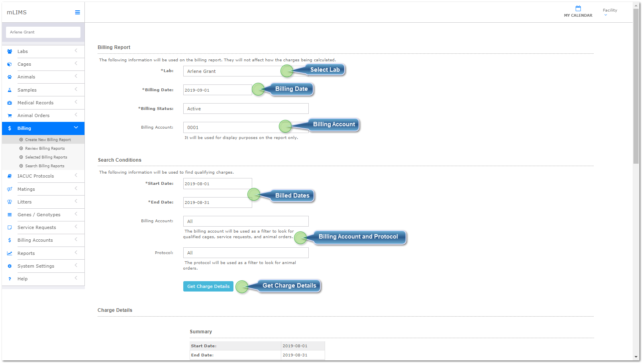
Task: Go to Selected Billing Reports
Action: tap(46, 157)
